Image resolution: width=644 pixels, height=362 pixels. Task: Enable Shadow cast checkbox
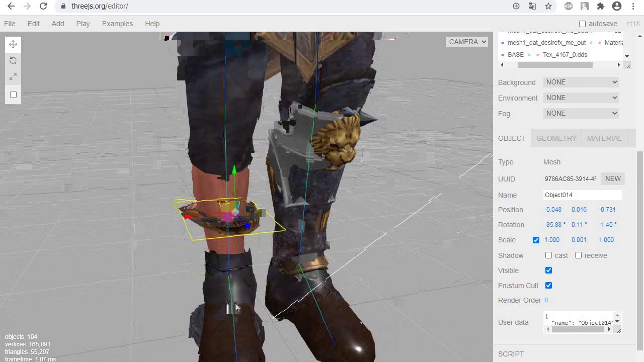click(549, 255)
